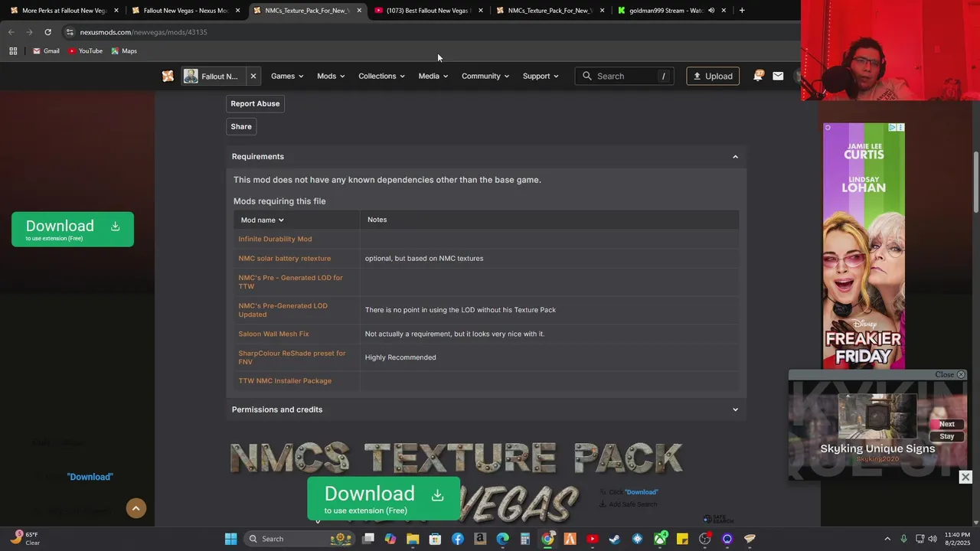The image size is (980, 551).
Task: Open the Games menu
Action: point(287,76)
